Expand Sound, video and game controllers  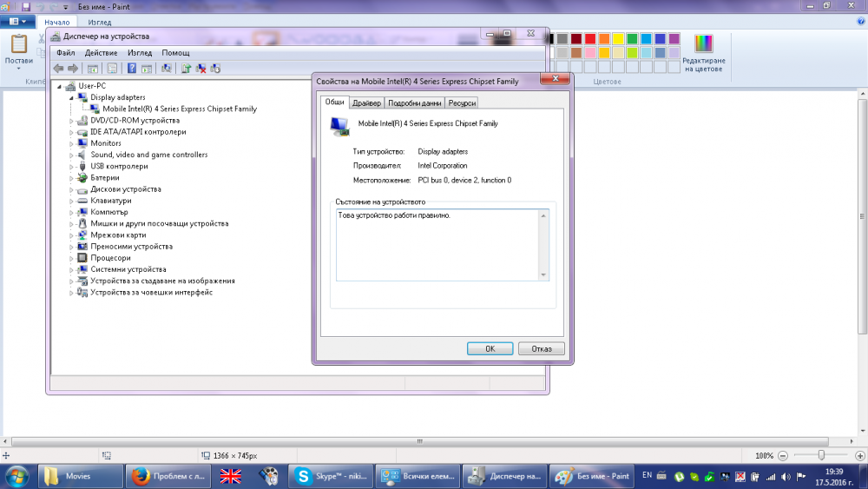(x=71, y=155)
